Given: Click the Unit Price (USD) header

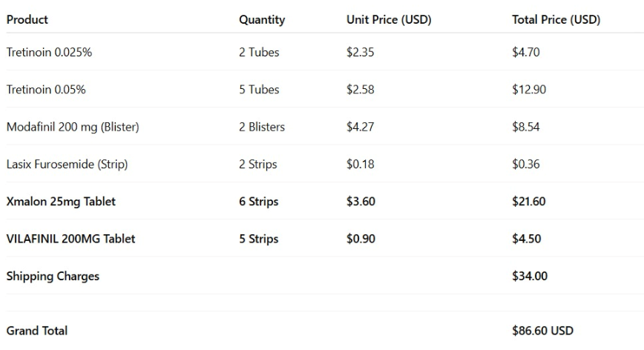Looking at the screenshot, I should coord(389,20).
